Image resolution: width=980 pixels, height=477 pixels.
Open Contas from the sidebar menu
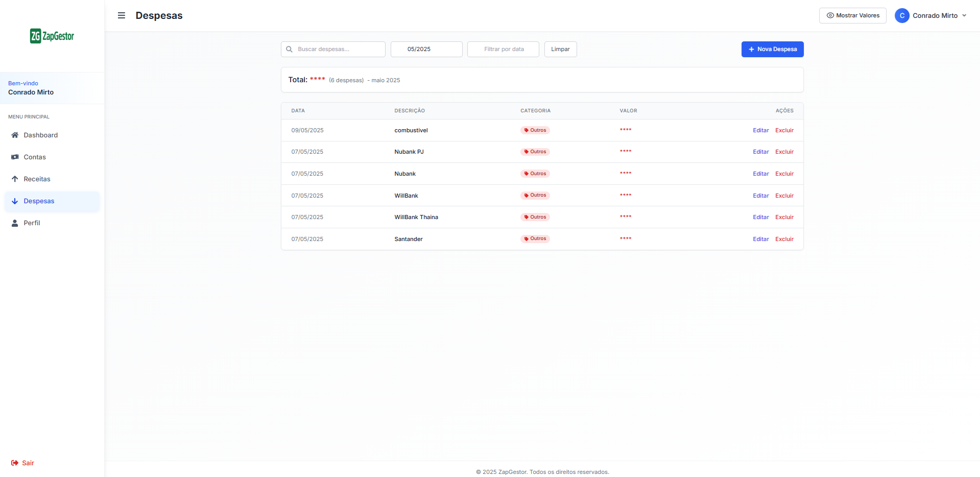[35, 157]
